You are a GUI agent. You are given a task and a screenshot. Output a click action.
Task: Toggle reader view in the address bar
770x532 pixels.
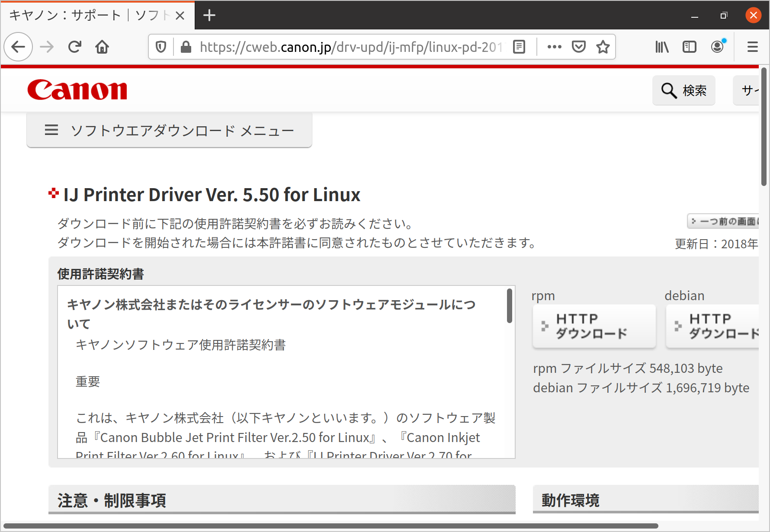pyautogui.click(x=519, y=47)
